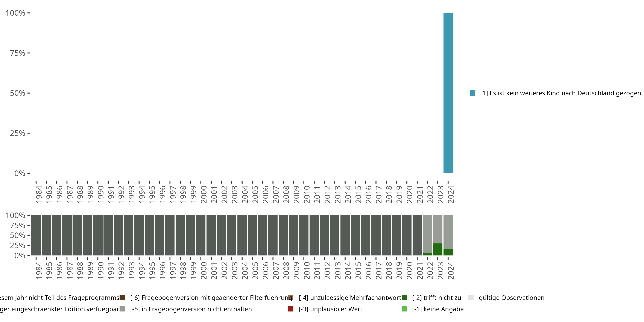Click the 1984 bar in the lower chart

[36, 235]
